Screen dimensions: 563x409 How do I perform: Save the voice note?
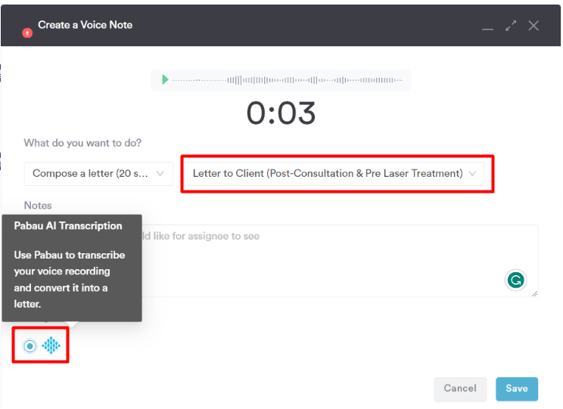pyautogui.click(x=516, y=389)
